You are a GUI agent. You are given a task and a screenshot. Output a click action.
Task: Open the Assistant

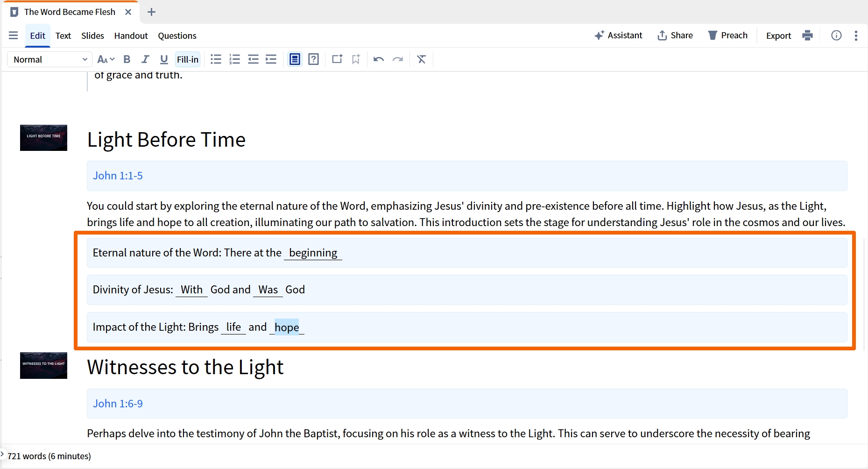pos(618,36)
